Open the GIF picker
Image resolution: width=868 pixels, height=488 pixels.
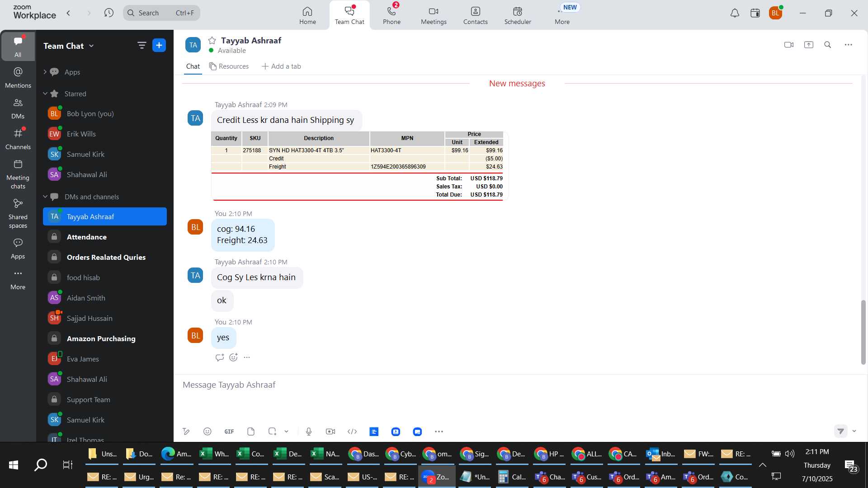click(229, 432)
